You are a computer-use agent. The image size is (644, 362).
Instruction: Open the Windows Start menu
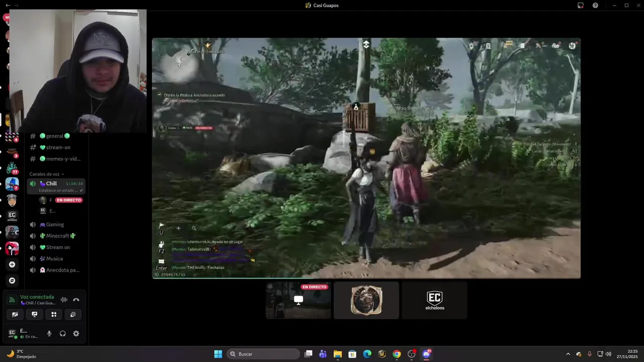click(218, 354)
